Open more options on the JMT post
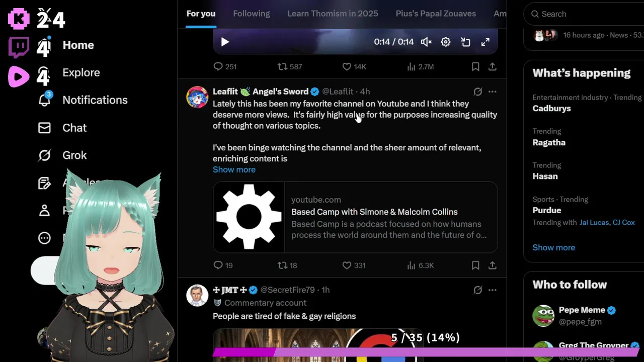This screenshot has width=644, height=362. point(493,290)
